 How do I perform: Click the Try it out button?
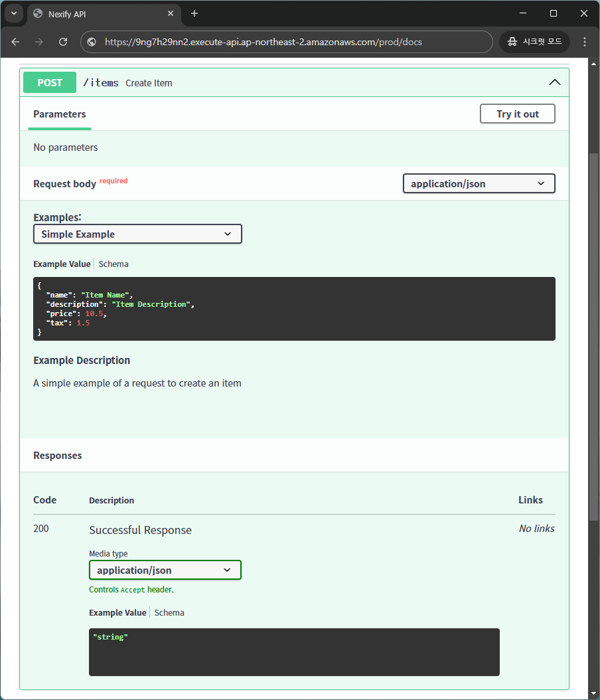[518, 114]
